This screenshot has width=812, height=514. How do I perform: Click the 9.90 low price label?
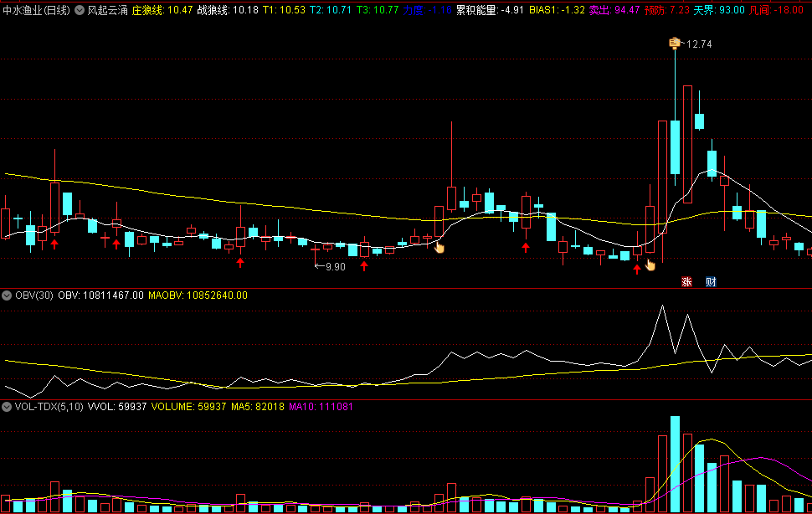tap(336, 266)
